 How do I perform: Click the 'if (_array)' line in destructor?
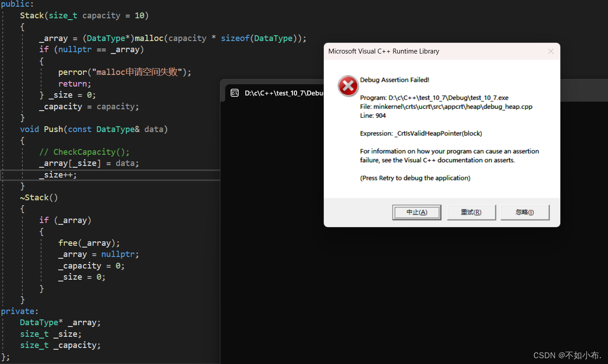point(65,220)
